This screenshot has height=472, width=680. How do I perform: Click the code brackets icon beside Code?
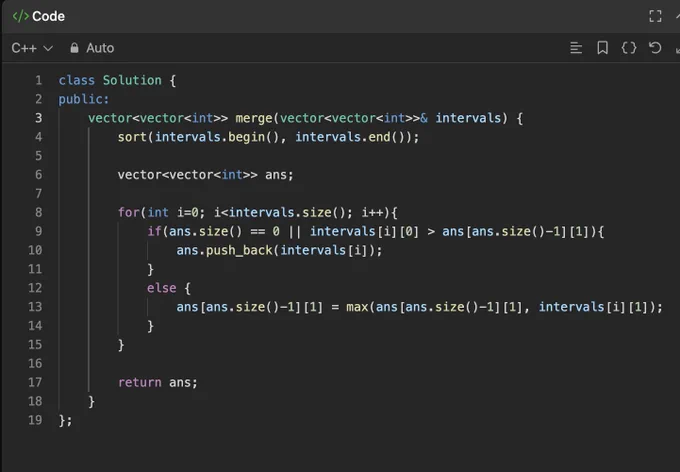pyautogui.click(x=20, y=16)
